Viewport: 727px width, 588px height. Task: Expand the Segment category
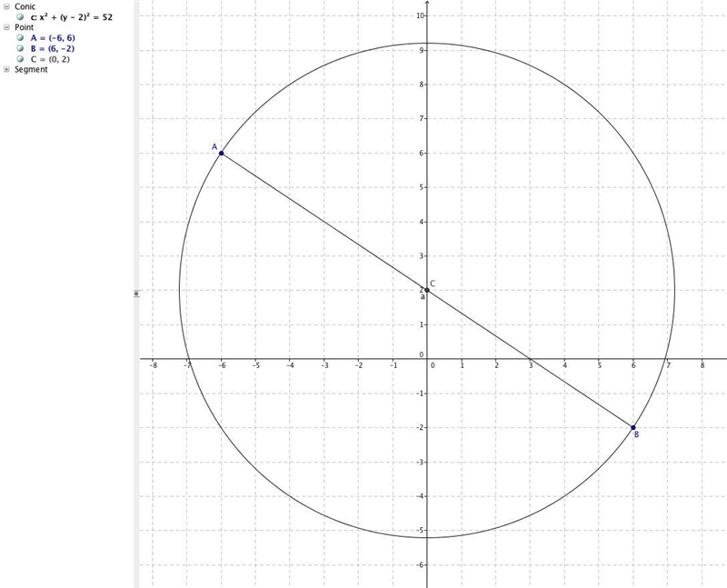(6, 70)
